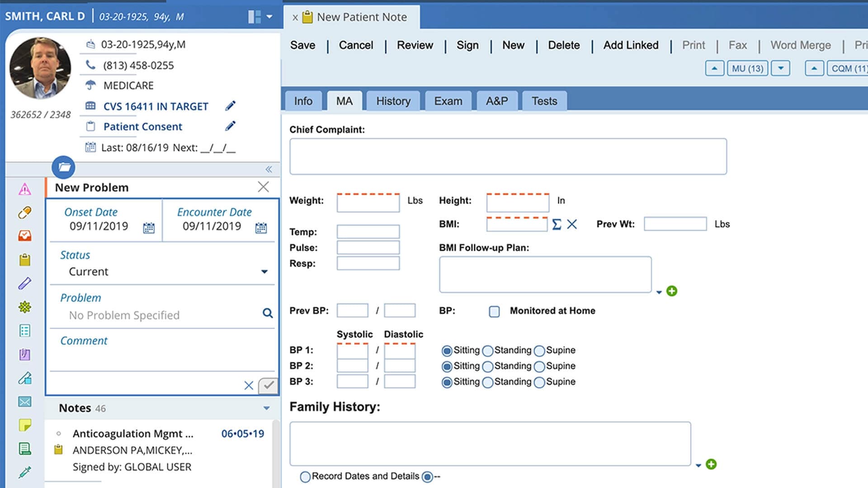Switch to the History tab
868x488 pixels.
click(392, 101)
